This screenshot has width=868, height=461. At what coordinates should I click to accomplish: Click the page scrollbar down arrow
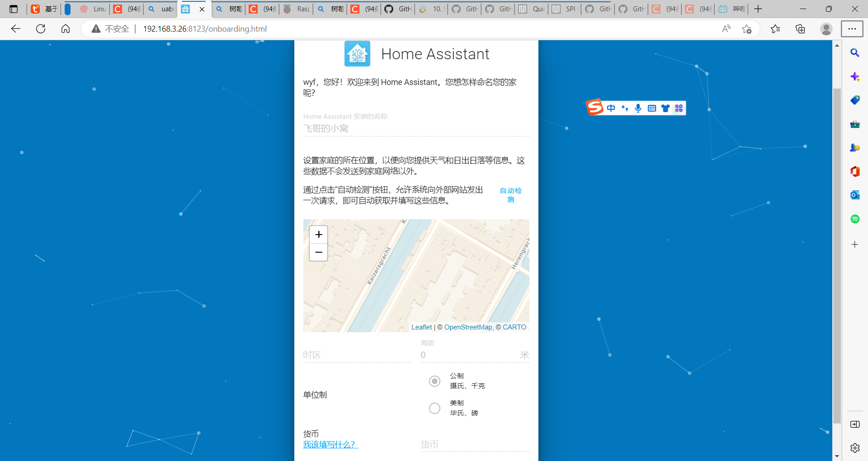837,456
